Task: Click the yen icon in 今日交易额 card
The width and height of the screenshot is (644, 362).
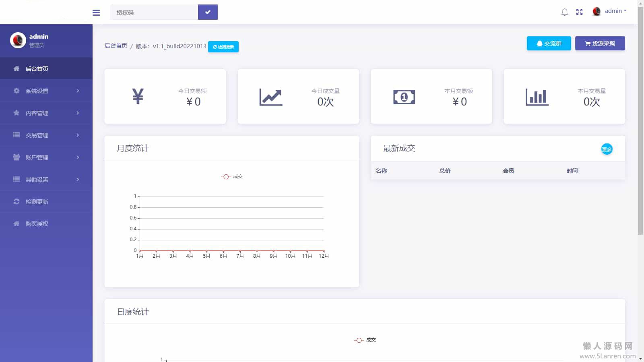Action: pyautogui.click(x=138, y=97)
